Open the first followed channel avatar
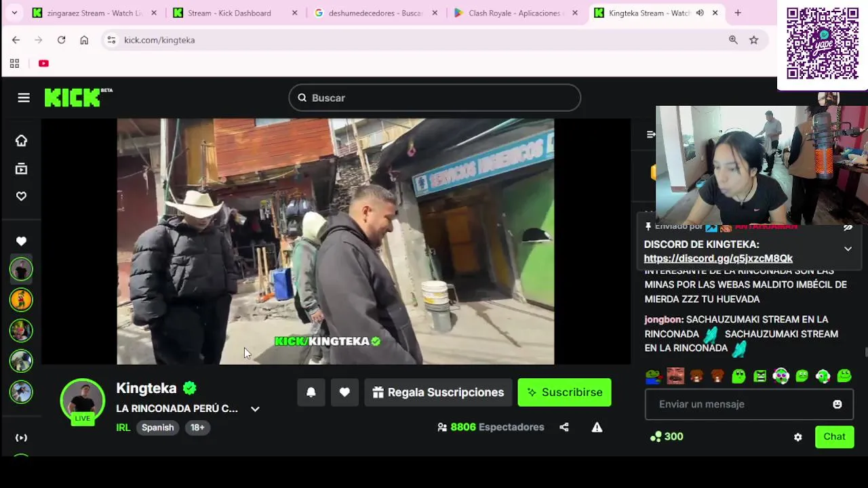Screen dimensions: 868x488 click(21, 270)
